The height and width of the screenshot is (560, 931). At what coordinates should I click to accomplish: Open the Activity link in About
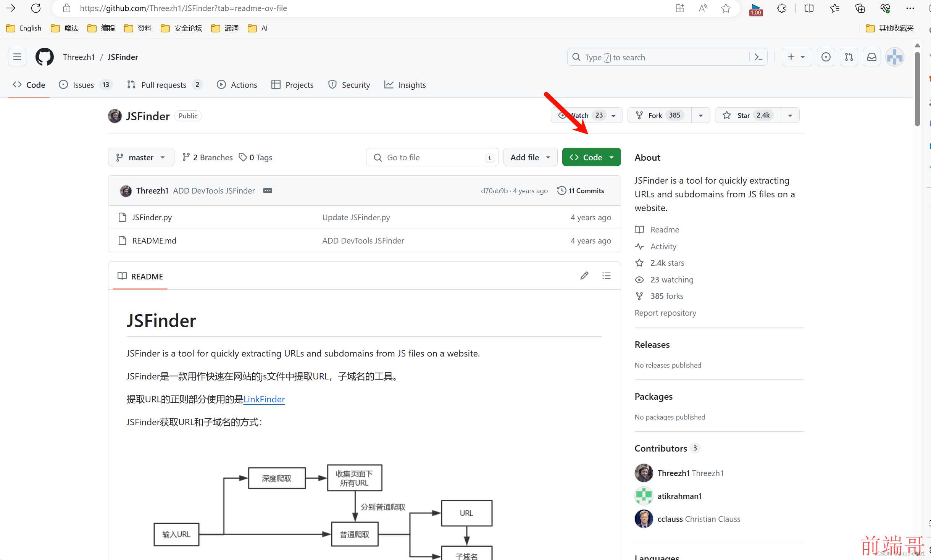pyautogui.click(x=663, y=247)
